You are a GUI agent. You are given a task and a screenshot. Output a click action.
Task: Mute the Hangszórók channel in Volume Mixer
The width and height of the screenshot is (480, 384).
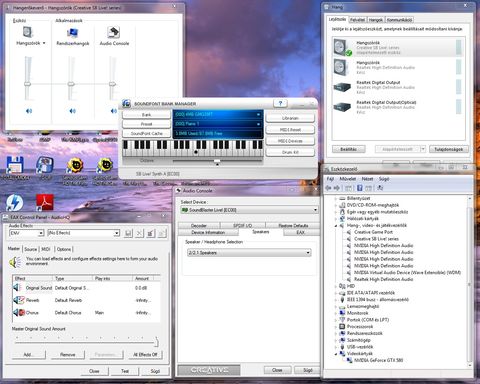pyautogui.click(x=29, y=111)
